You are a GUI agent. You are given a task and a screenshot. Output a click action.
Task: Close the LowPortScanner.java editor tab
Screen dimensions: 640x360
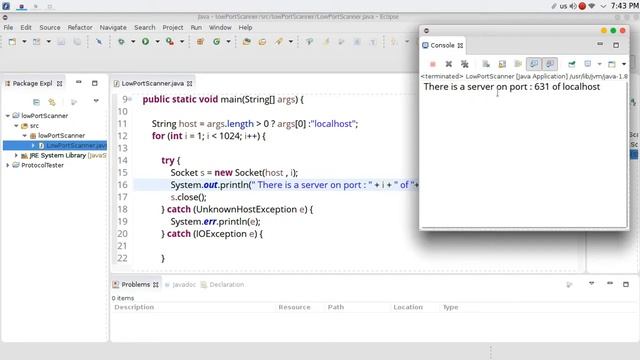(x=189, y=83)
